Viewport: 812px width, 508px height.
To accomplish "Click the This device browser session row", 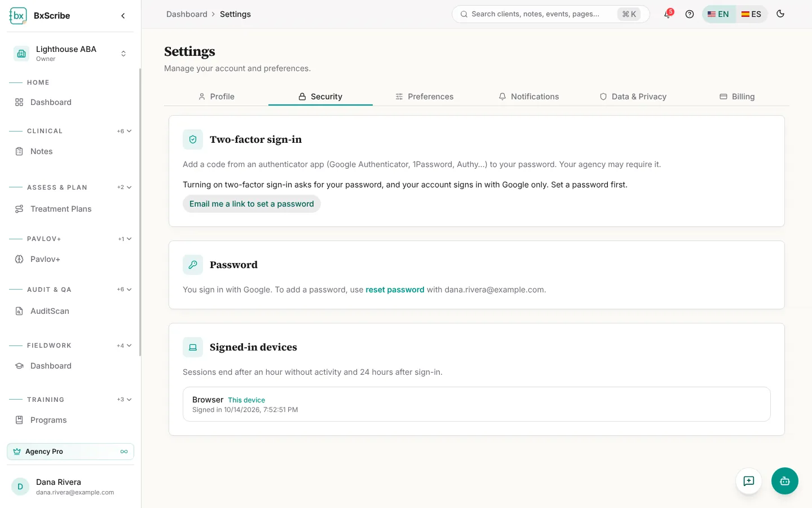I will pyautogui.click(x=476, y=404).
